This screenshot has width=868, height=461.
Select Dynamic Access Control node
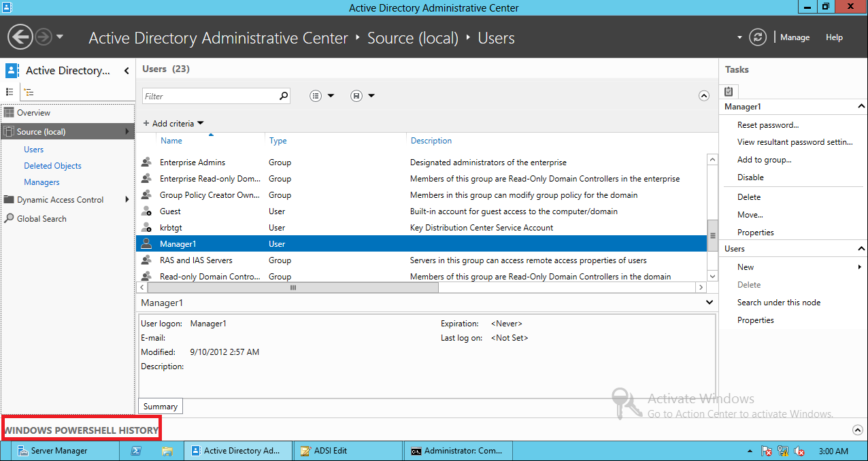61,200
